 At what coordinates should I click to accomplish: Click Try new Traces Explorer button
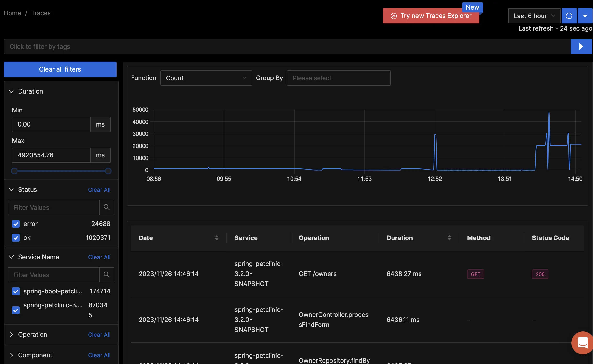point(431,16)
